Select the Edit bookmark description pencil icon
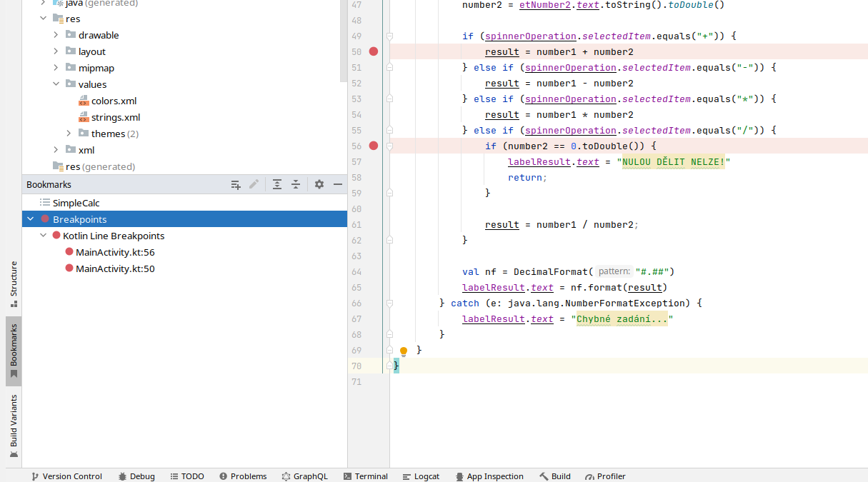This screenshot has width=868, height=482. (254, 184)
